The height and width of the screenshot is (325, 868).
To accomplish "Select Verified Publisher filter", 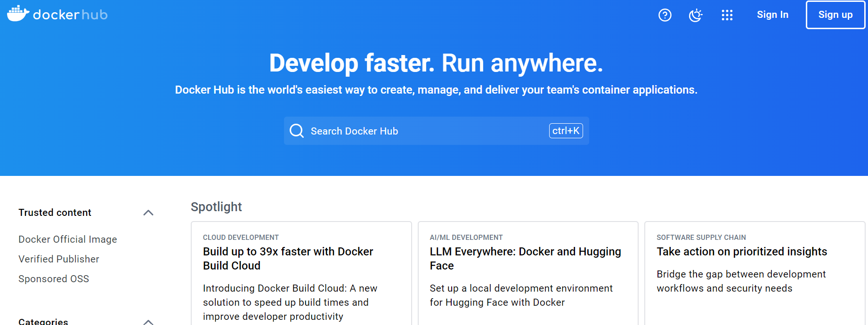I will point(59,259).
